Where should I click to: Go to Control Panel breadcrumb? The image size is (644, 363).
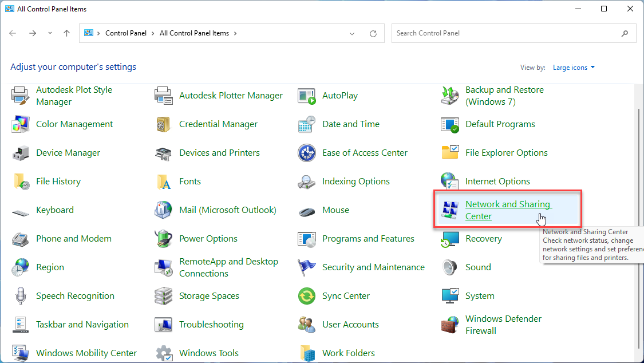click(126, 33)
